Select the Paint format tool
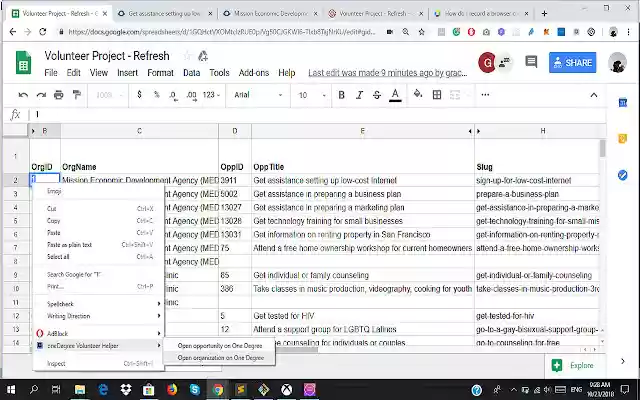 click(x=77, y=95)
